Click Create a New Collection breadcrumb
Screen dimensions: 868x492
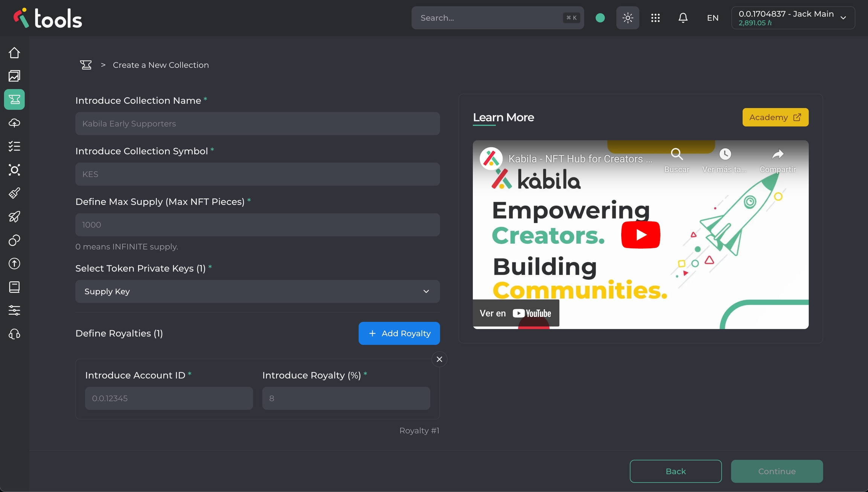160,65
